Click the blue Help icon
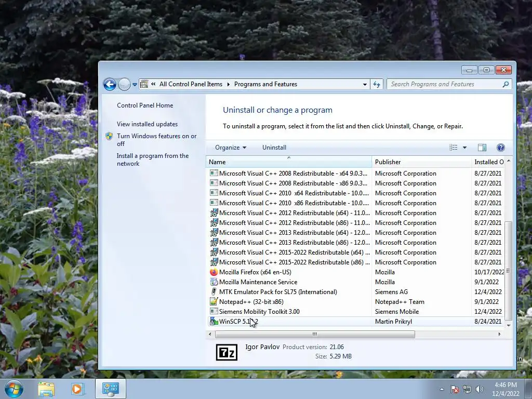The image size is (532, 399). tap(500, 147)
